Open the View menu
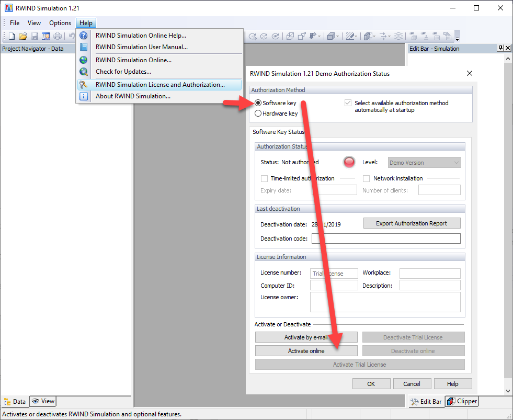513x420 pixels. pyautogui.click(x=34, y=23)
